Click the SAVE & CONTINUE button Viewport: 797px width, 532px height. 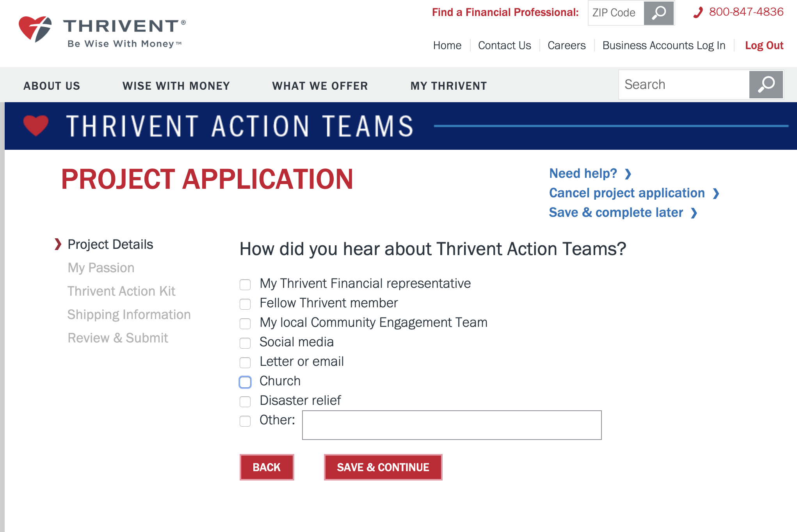[383, 467]
